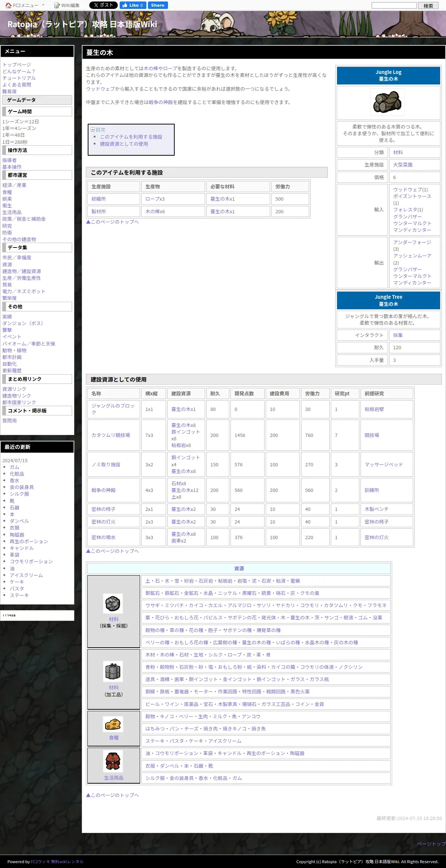The width and height of the screenshot is (446, 868).
Task: Open 蜜蝋 in the resource list
Action: coord(295,581)
